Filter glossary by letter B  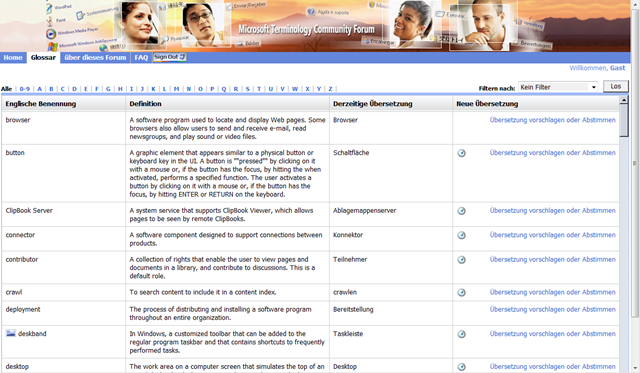coord(51,89)
